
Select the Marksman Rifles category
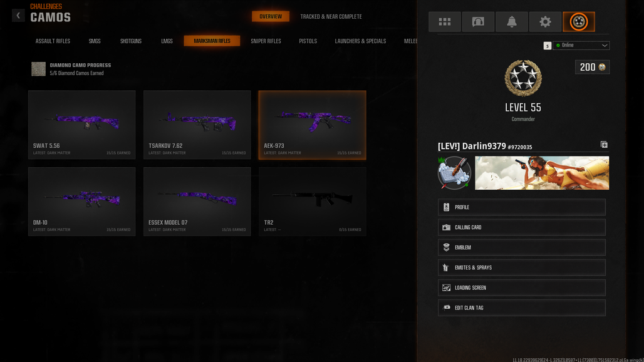click(212, 41)
